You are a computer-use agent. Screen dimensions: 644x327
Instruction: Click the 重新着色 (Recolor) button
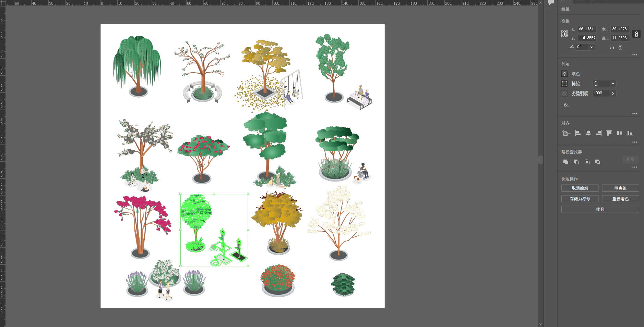pyautogui.click(x=620, y=199)
